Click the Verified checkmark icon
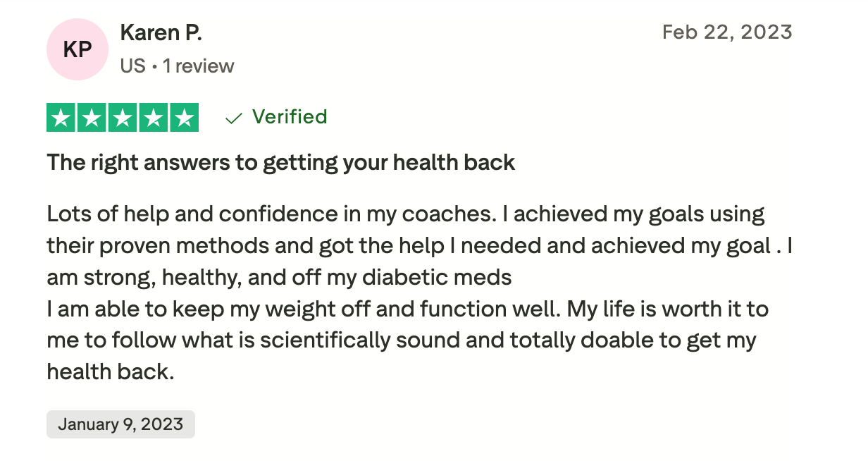Viewport: 868px width, 461px height. [x=233, y=118]
